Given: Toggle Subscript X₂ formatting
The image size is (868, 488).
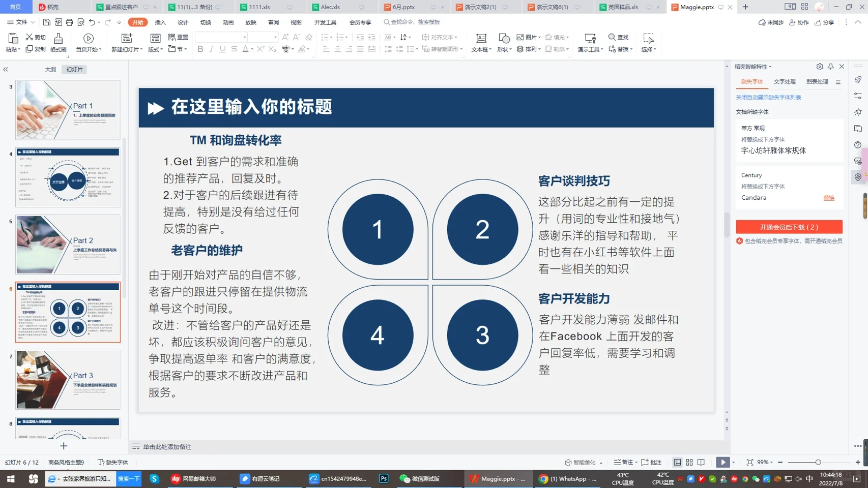Looking at the screenshot, I should pyautogui.click(x=272, y=49).
